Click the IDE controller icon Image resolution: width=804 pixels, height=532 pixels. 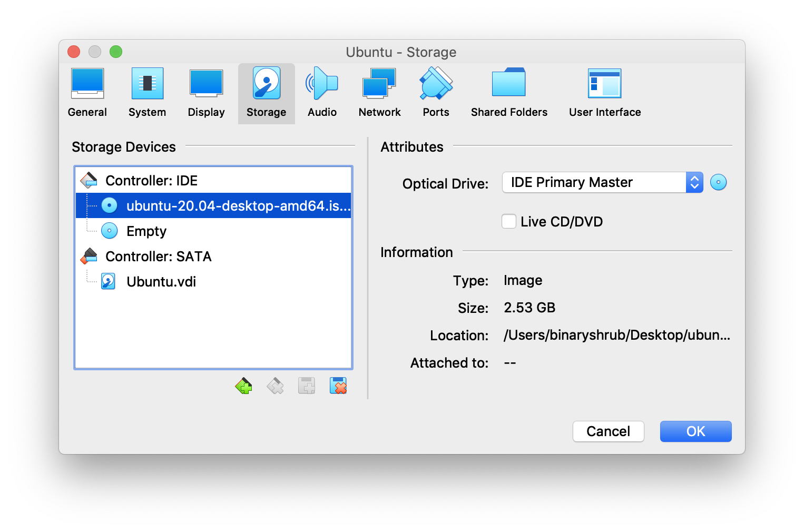point(89,180)
